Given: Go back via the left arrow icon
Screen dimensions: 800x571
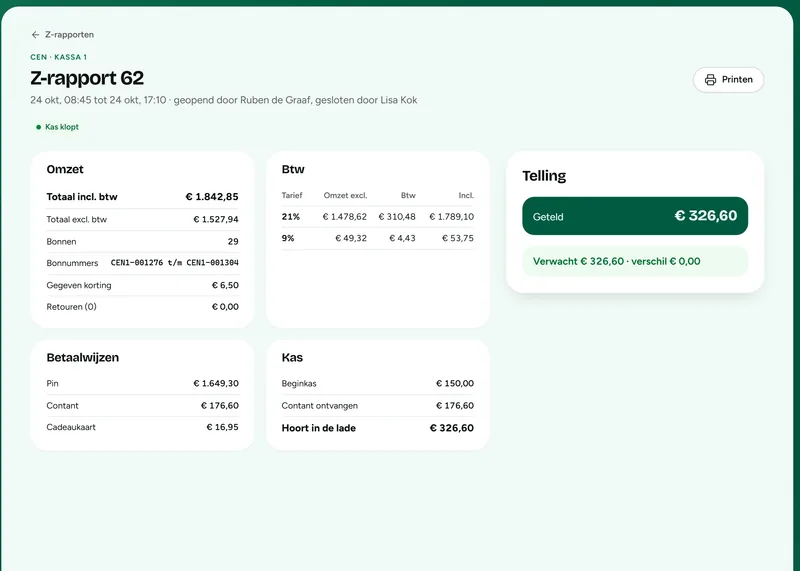Looking at the screenshot, I should pos(35,35).
